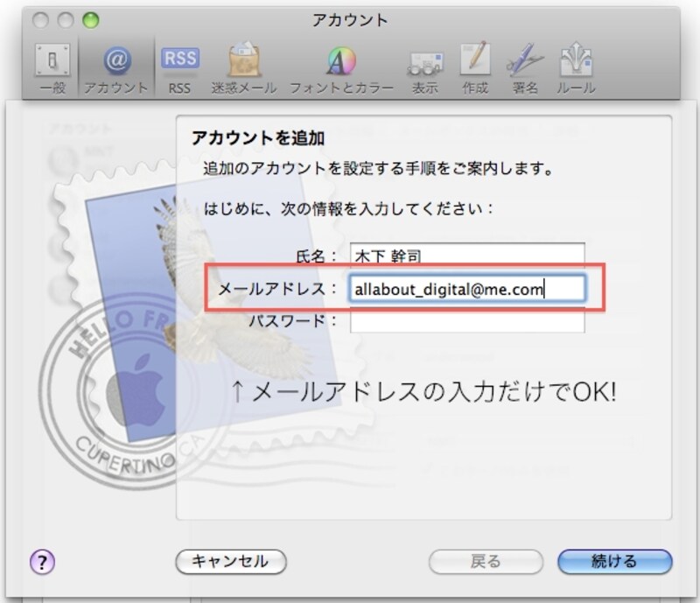Click the 戻る back button
This screenshot has width=700, height=603.
(x=486, y=563)
